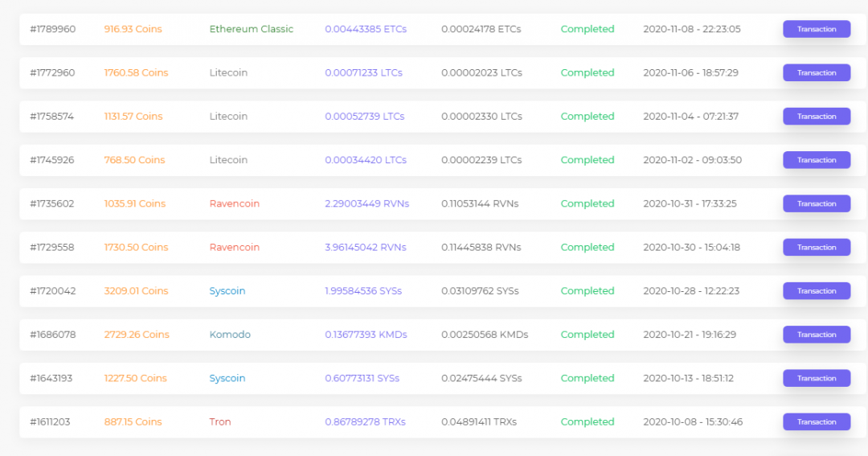Open Transaction for row #1745926

[817, 160]
